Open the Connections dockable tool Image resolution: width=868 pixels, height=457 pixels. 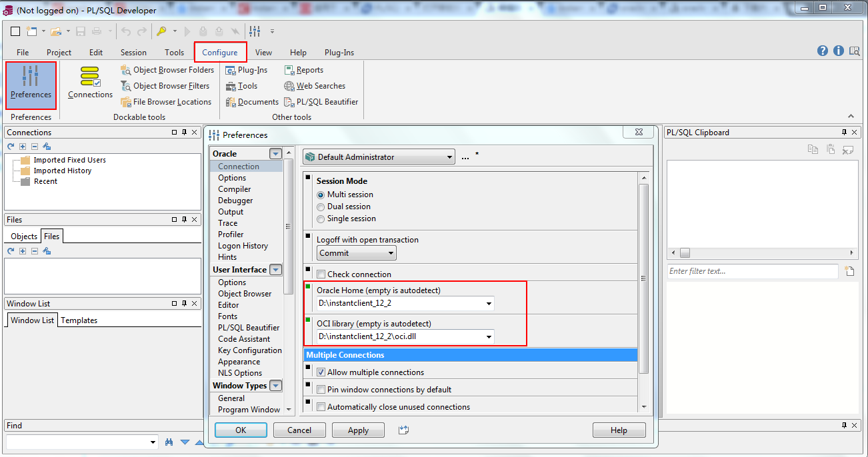coord(90,83)
